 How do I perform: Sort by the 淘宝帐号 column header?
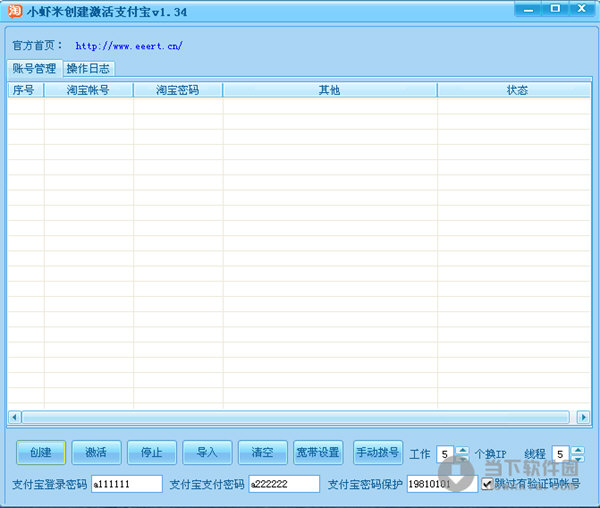point(88,90)
